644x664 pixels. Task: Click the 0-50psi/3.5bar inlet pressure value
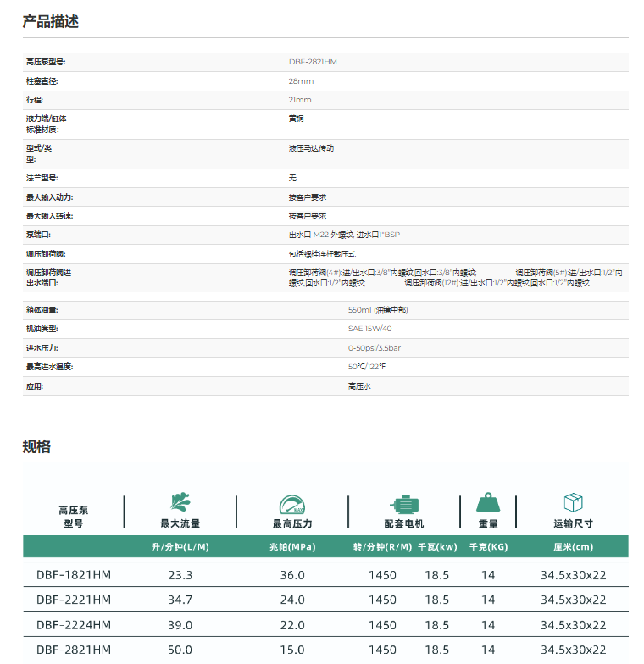pos(374,348)
